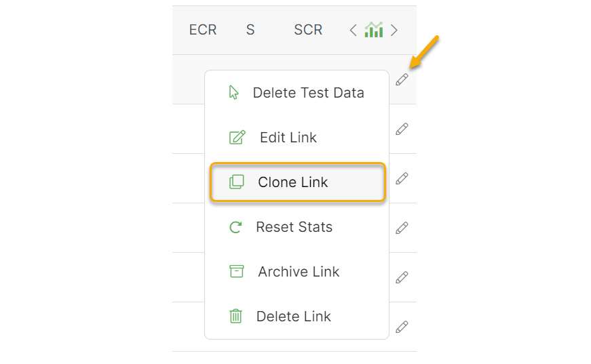The height and width of the screenshot is (364, 591).
Task: Select the Clone Link menu option
Action: coord(292,182)
